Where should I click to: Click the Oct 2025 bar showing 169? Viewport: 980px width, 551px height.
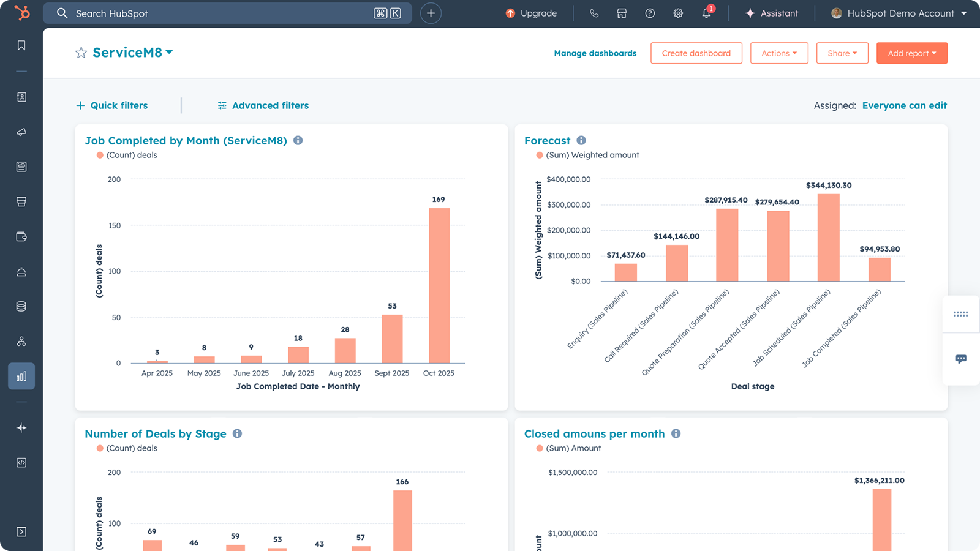coord(439,285)
